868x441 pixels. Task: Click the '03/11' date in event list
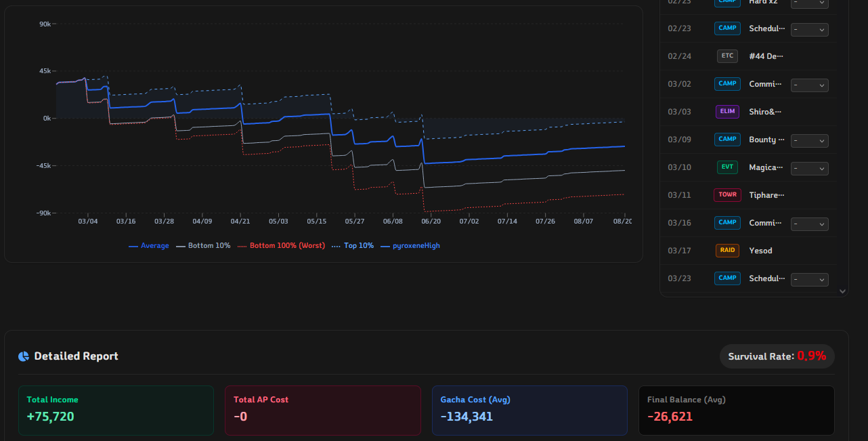[x=679, y=195]
